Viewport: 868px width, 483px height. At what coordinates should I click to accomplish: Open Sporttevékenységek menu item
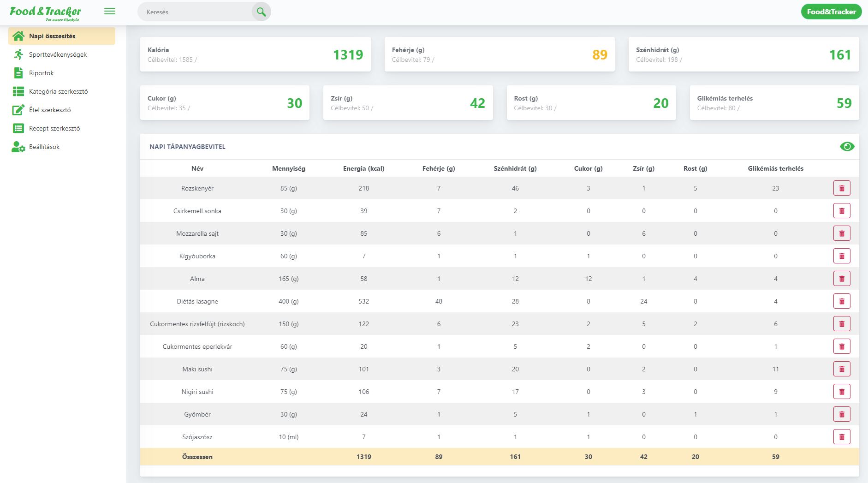point(62,54)
